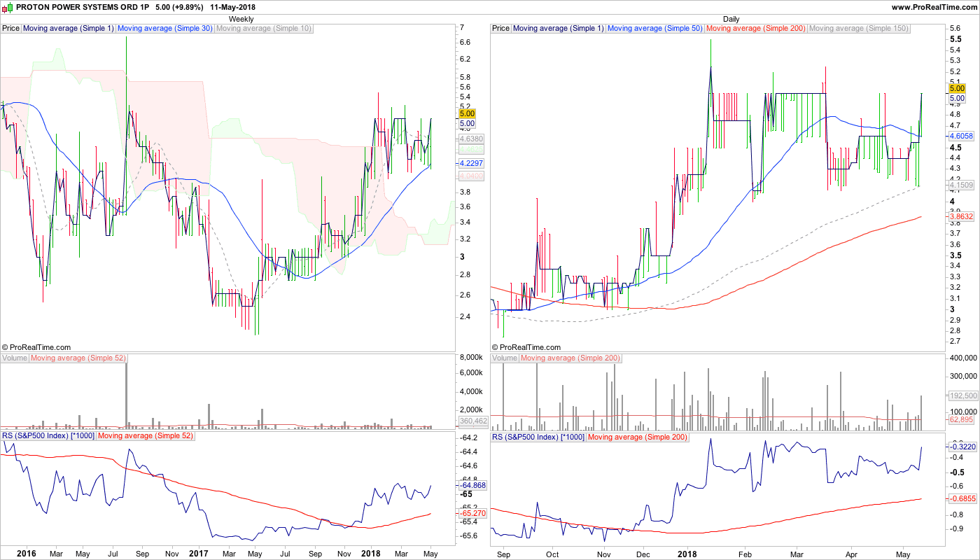Click the -65.270 RS average value tag
980x560 pixels.
(472, 514)
